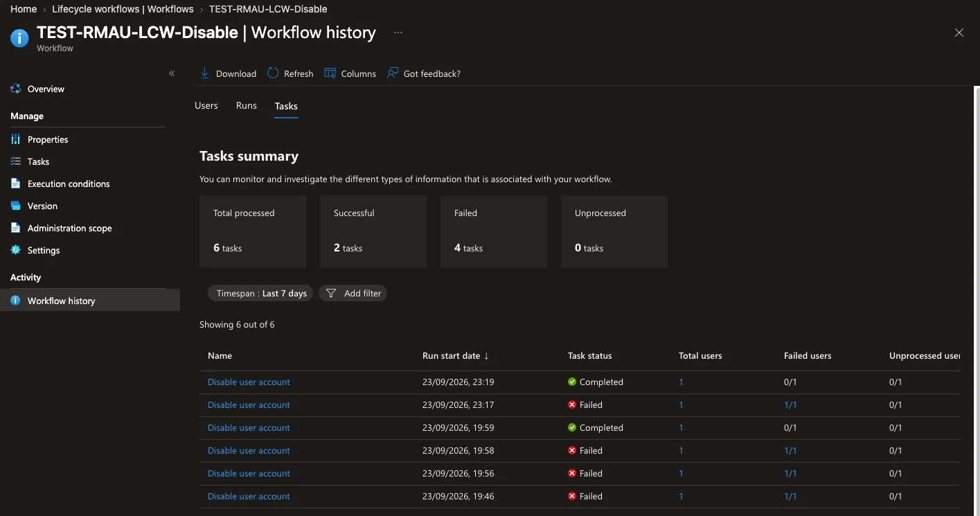Open the more options ellipsis in header
Screen dimensions: 980x516
(x=398, y=33)
